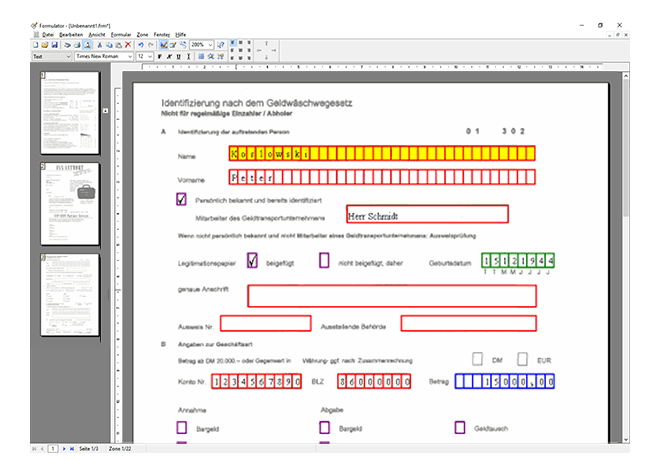Apply underline formatting
Image resolution: width=660 pixels, height=475 pixels.
click(x=178, y=56)
